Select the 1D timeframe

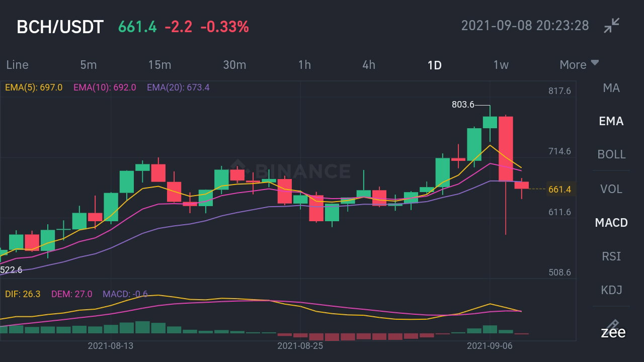click(x=434, y=65)
